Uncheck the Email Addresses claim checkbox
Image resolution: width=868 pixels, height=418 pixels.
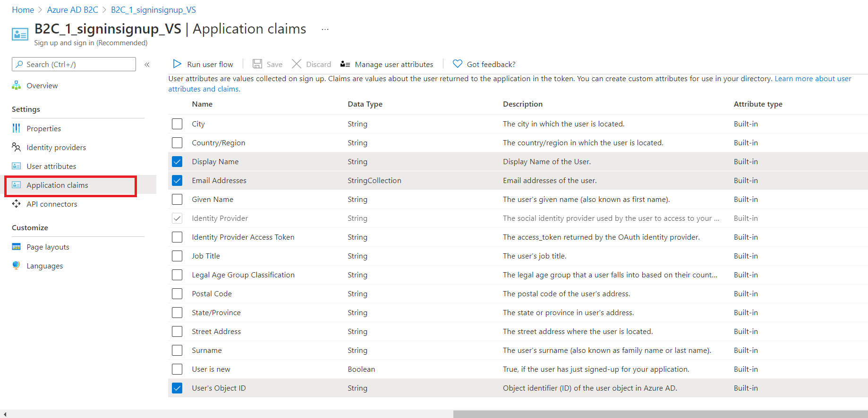177,180
